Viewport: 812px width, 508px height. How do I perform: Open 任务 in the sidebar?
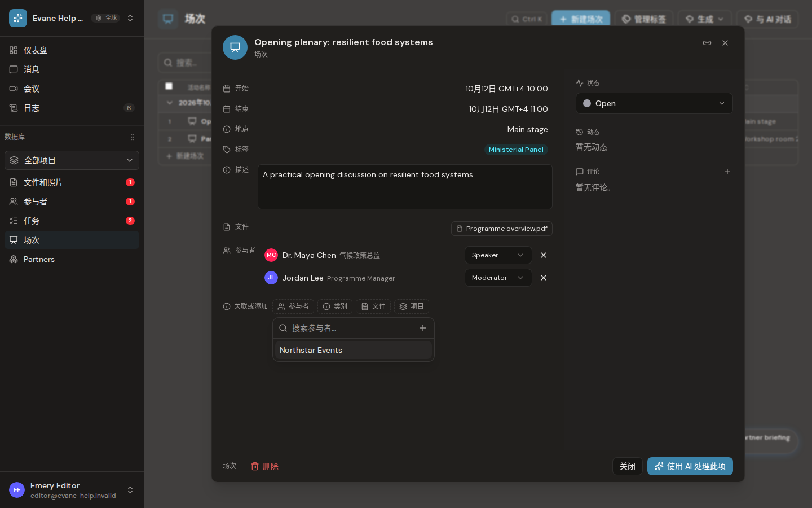(x=72, y=221)
